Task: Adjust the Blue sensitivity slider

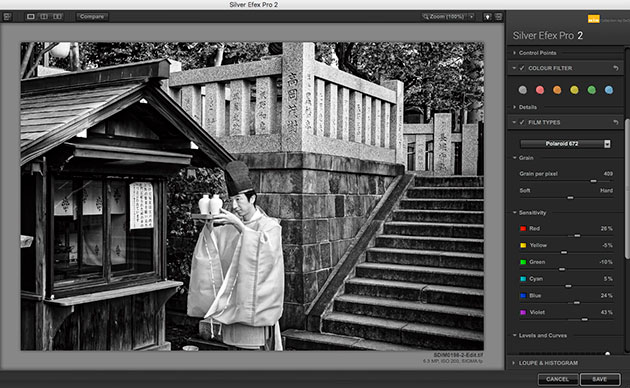Action: (577, 302)
